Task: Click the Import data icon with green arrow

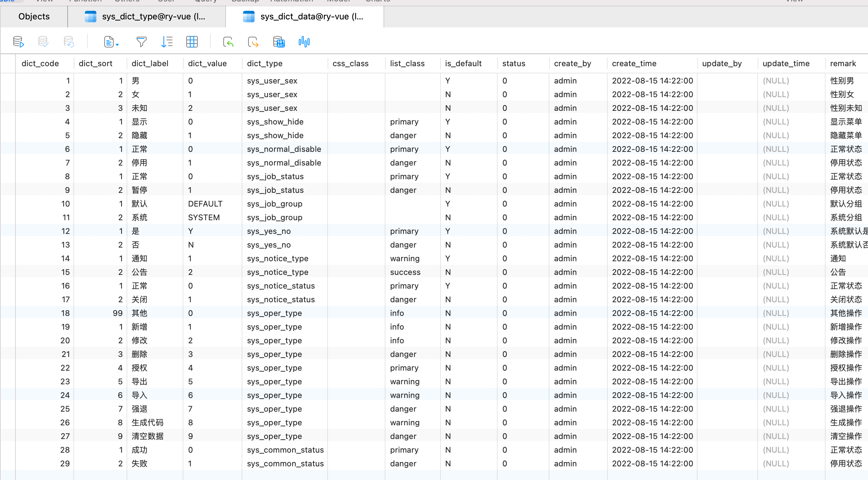Action: point(228,42)
